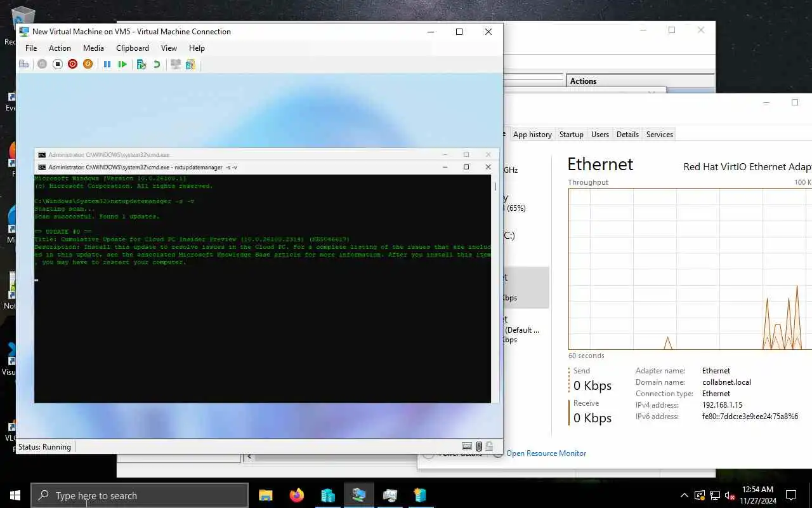This screenshot has height=508, width=812.
Task: Show hidden system tray icons
Action: (x=684, y=495)
